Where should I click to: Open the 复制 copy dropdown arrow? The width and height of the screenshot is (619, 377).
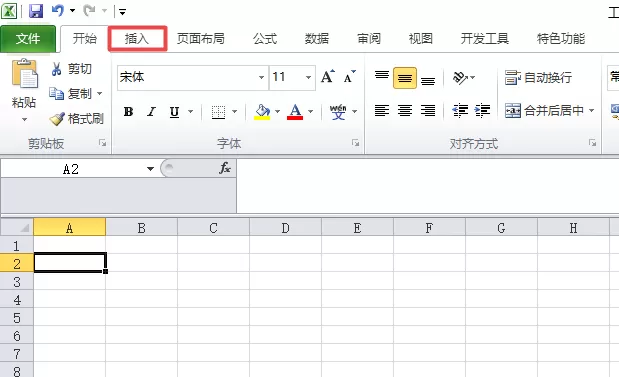(99, 94)
